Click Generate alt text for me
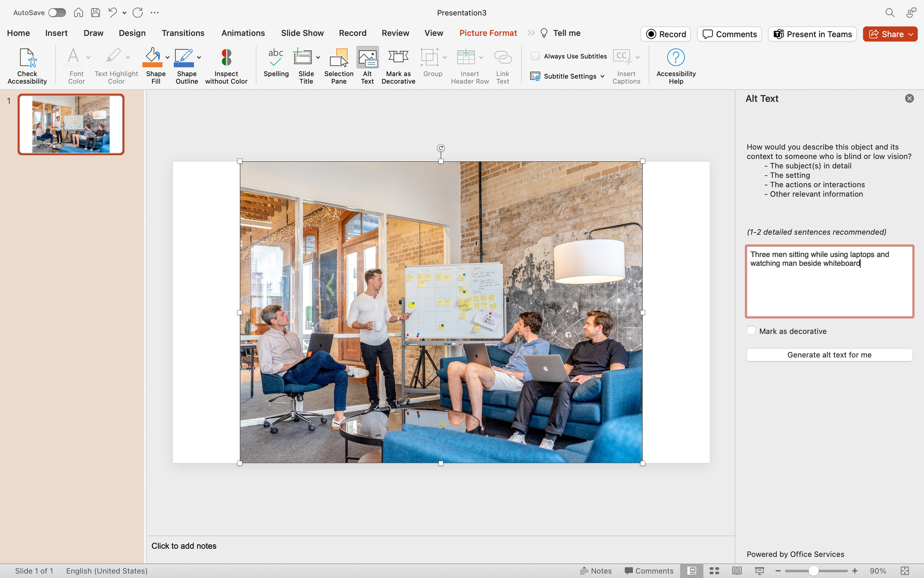Image resolution: width=924 pixels, height=578 pixels. 829,355
